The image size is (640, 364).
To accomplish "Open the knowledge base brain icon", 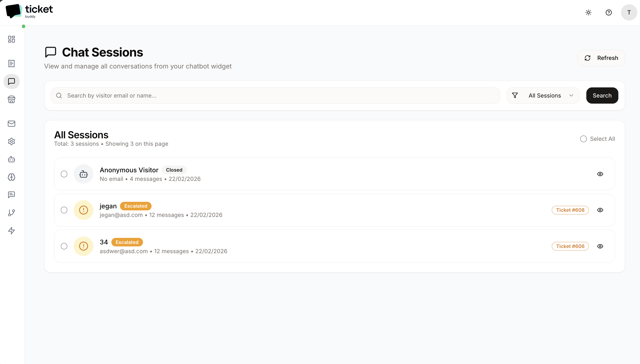I will pos(12,177).
